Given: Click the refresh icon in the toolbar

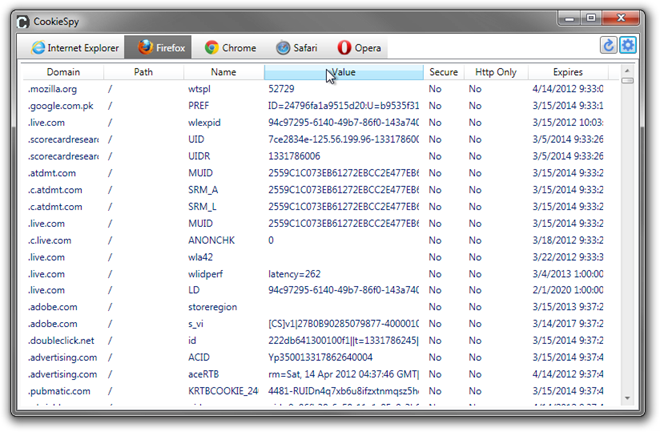Looking at the screenshot, I should [x=608, y=45].
